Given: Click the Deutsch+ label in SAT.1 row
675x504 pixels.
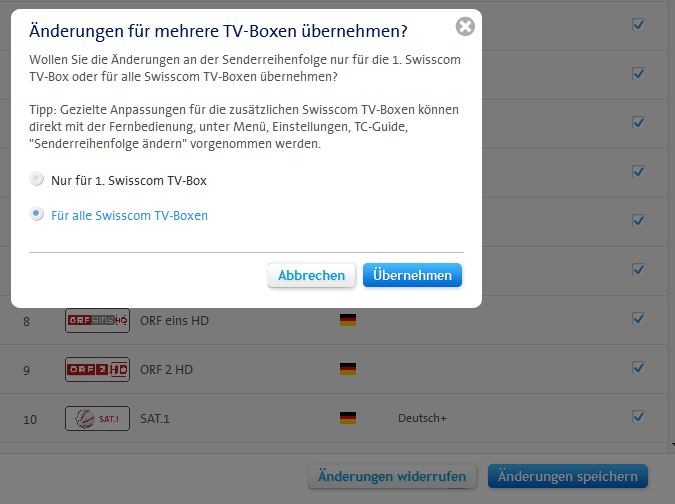Looking at the screenshot, I should coord(421,418).
